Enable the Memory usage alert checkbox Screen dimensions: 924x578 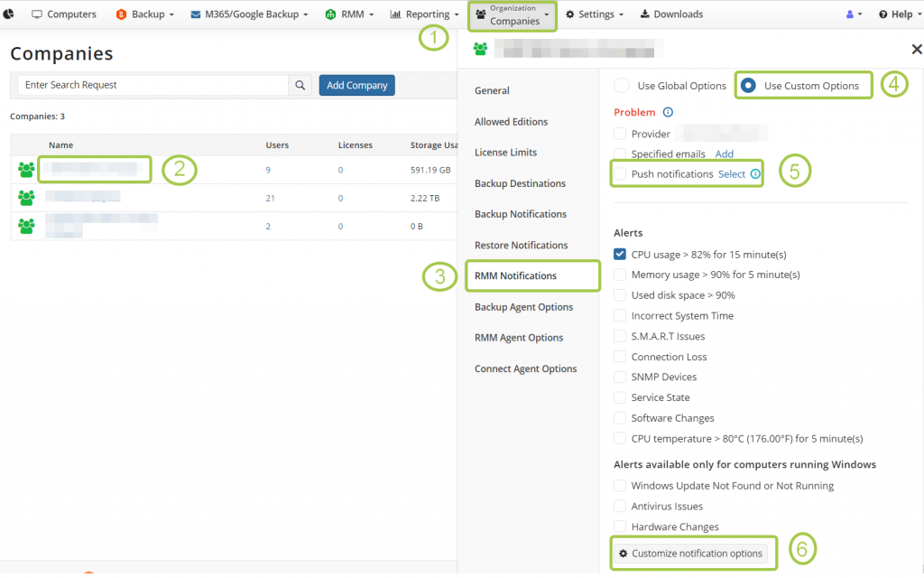620,275
